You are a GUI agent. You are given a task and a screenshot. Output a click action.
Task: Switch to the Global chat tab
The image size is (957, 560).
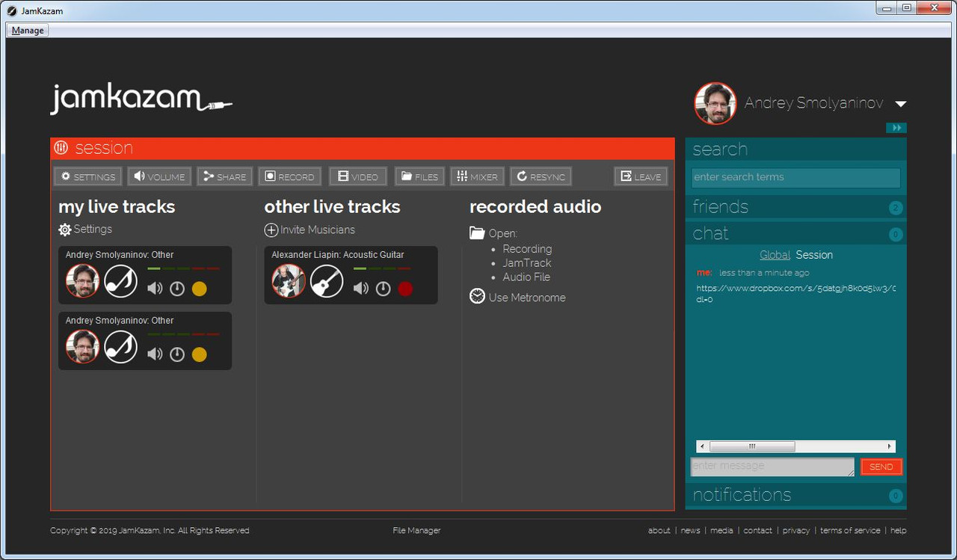775,255
